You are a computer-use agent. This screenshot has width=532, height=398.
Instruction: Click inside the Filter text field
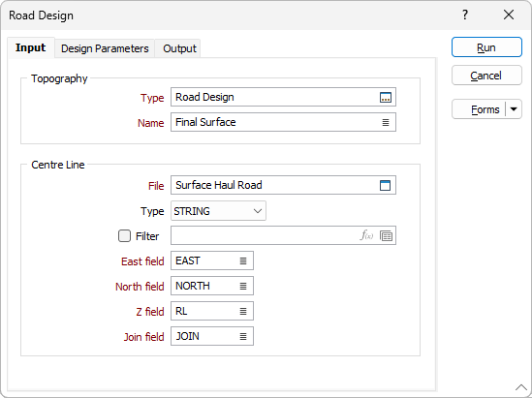click(x=265, y=235)
